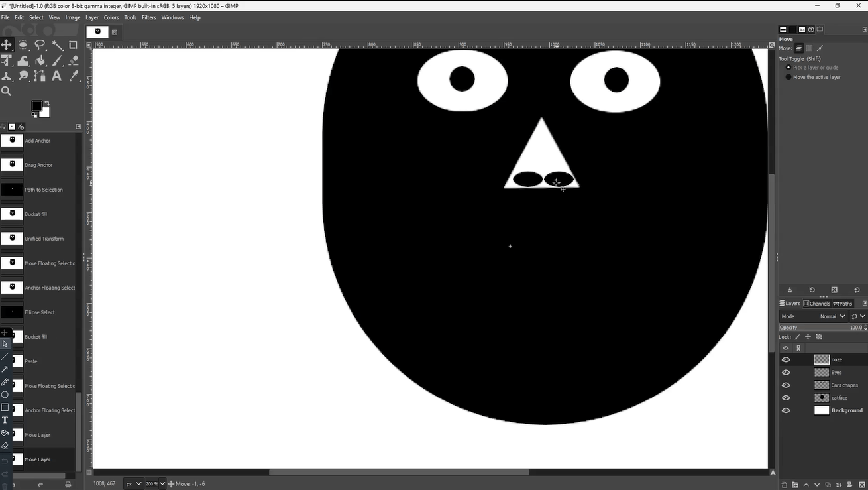Open the blend mode group switcher dropdown

858,316
